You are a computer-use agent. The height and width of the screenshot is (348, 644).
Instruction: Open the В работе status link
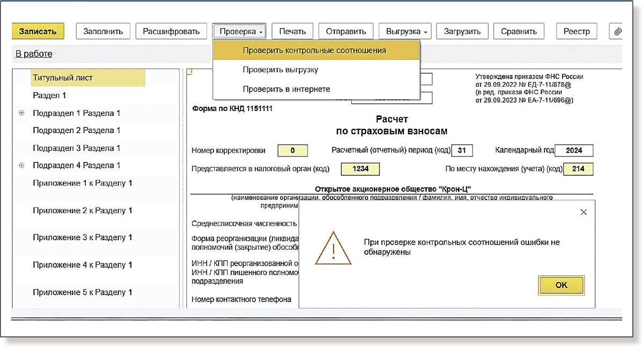[33, 54]
